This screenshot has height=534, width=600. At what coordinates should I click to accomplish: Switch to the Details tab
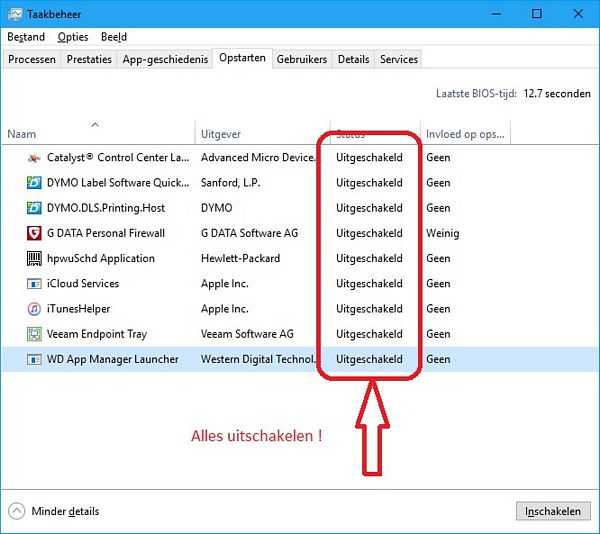click(353, 59)
